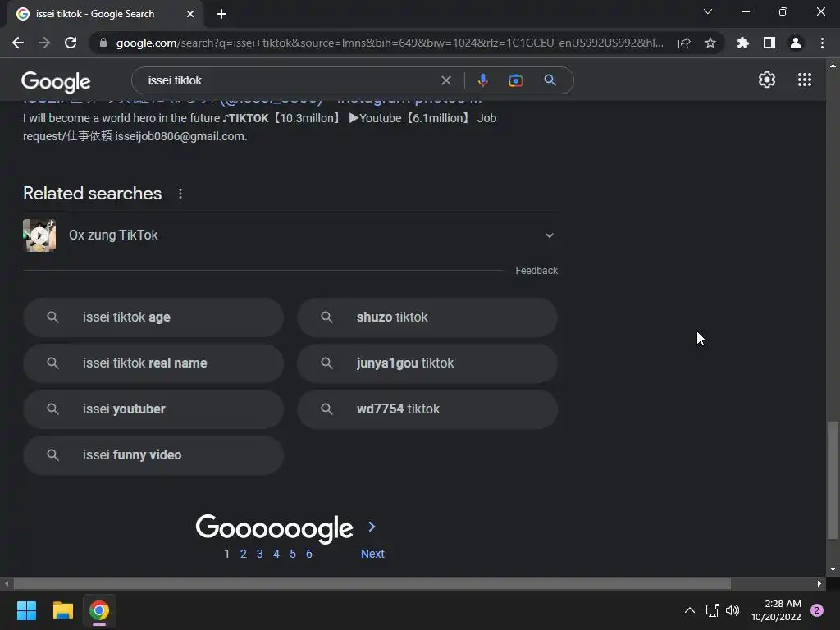Viewport: 840px width, 630px height.
Task: Search for issei tiktok age
Action: pyautogui.click(x=153, y=317)
